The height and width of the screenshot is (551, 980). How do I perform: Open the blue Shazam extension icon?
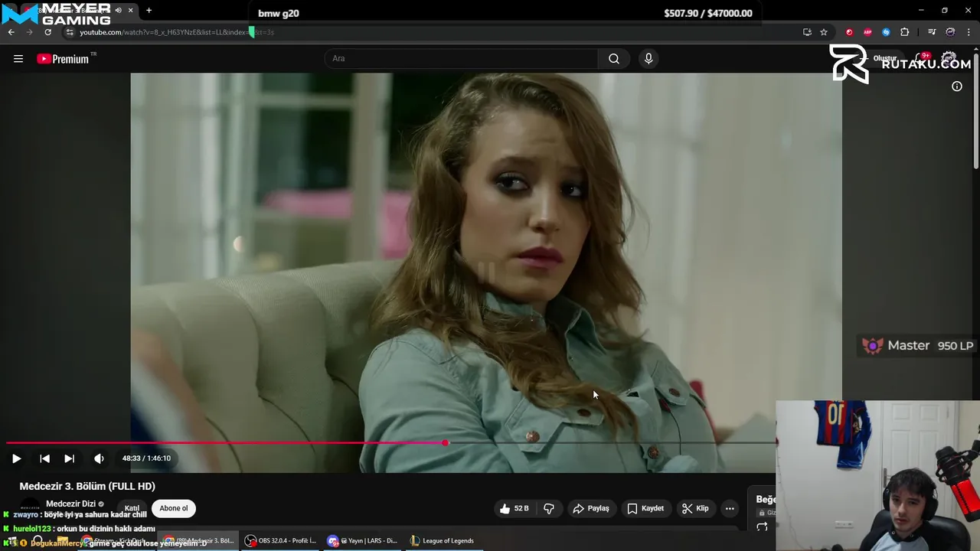click(x=886, y=32)
